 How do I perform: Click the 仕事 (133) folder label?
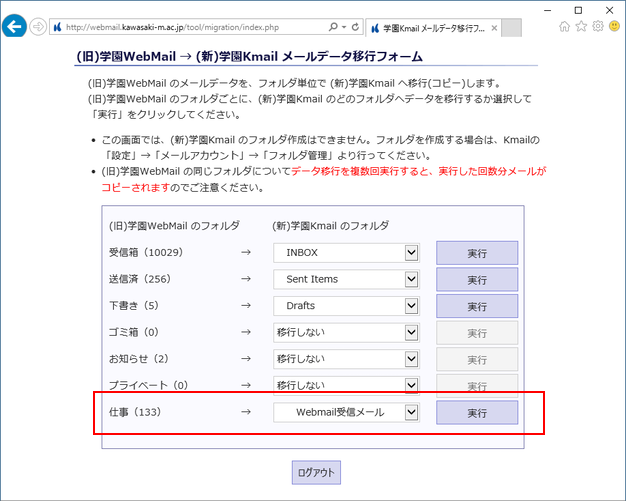tap(135, 412)
